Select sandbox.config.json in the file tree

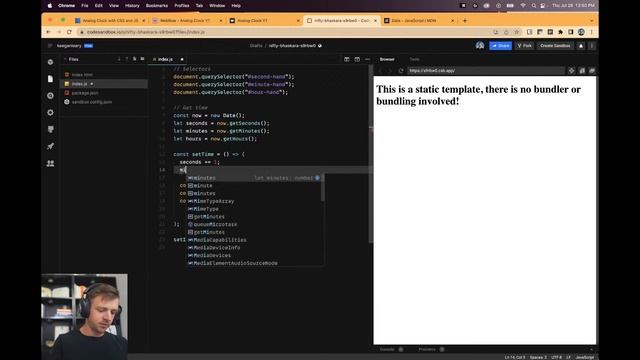point(104,102)
